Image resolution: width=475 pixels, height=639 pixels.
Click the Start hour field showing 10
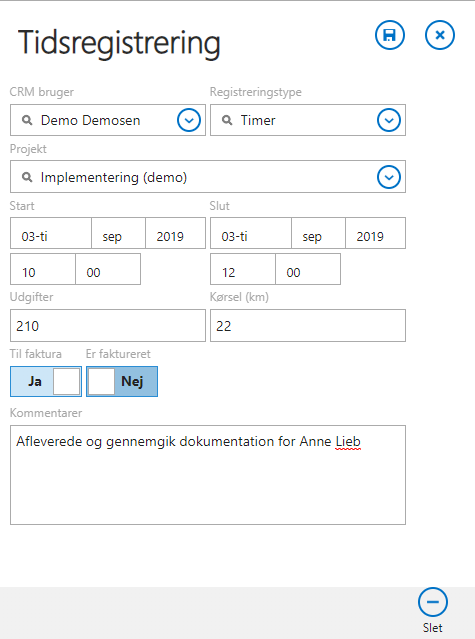[43, 269]
